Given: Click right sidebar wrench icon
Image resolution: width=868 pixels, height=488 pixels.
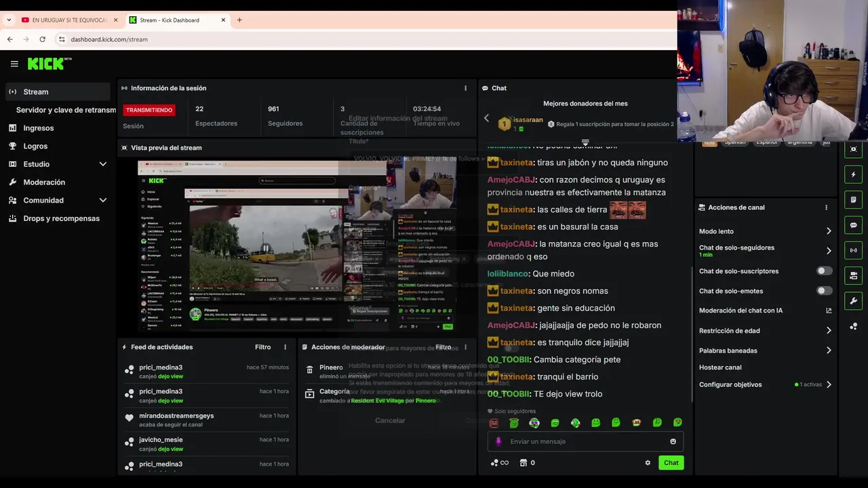Looking at the screenshot, I should point(853,301).
